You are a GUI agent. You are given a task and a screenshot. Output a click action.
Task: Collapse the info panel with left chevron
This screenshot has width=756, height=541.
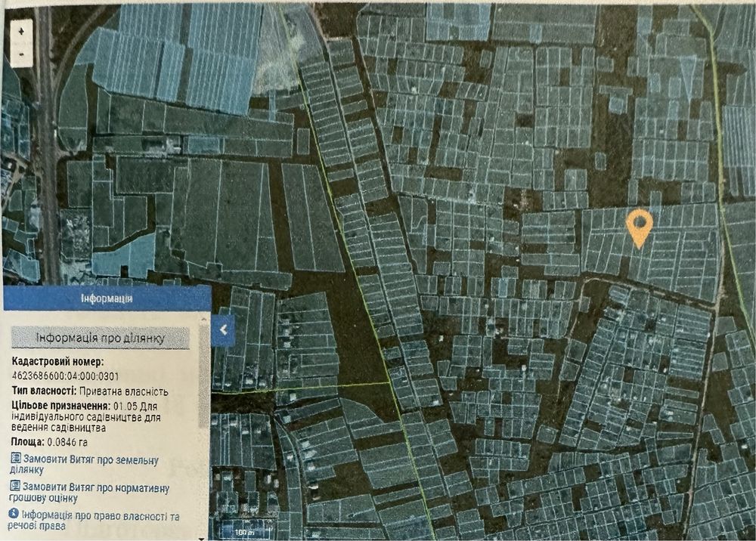[x=223, y=330]
